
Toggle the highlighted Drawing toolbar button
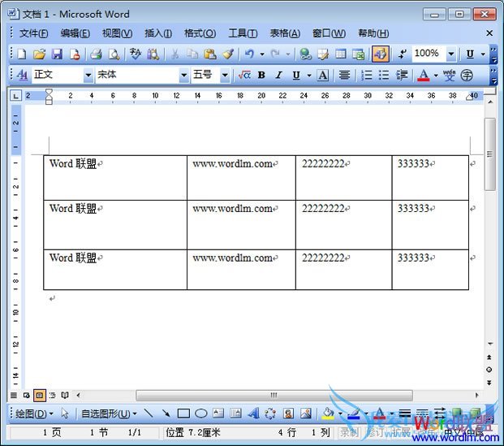(381, 54)
